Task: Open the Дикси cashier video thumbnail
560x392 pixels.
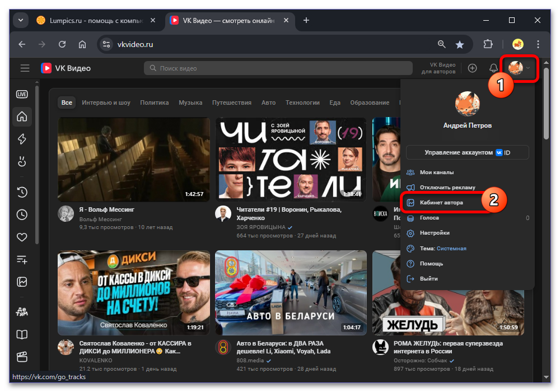Action: (134, 292)
